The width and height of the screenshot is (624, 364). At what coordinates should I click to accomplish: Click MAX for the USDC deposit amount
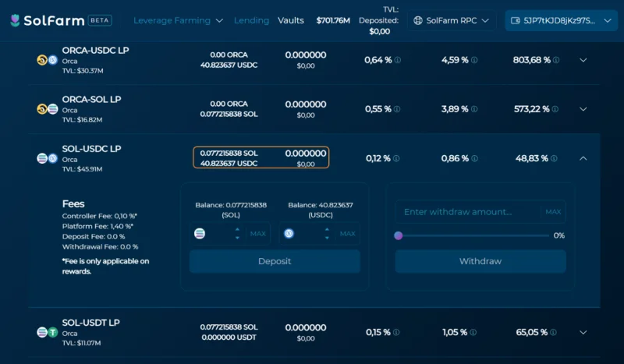(x=347, y=234)
